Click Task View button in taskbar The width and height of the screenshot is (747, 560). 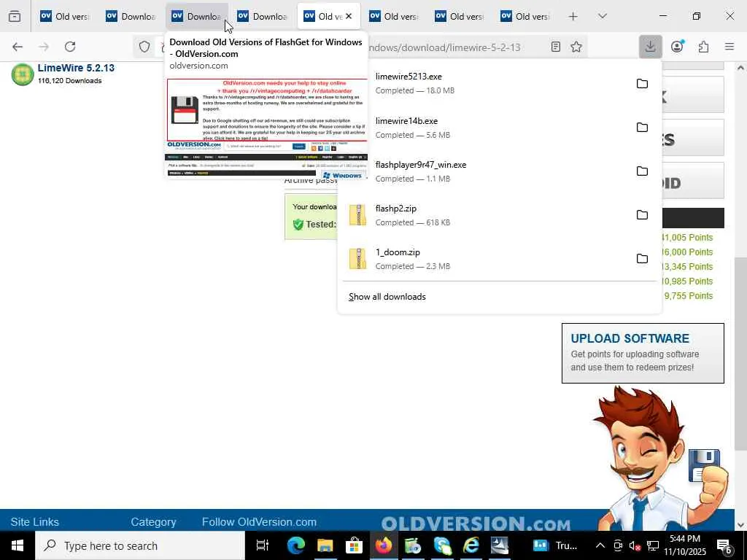[263, 545]
